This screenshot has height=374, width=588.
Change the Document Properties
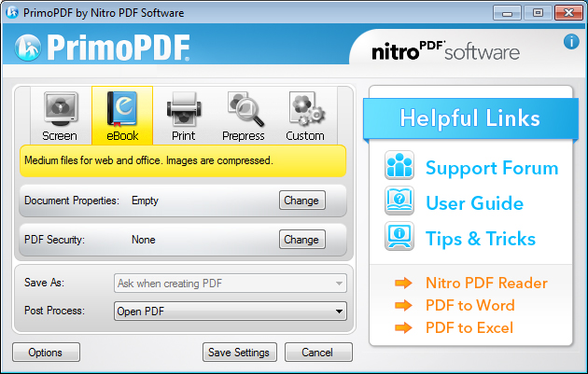click(x=301, y=201)
